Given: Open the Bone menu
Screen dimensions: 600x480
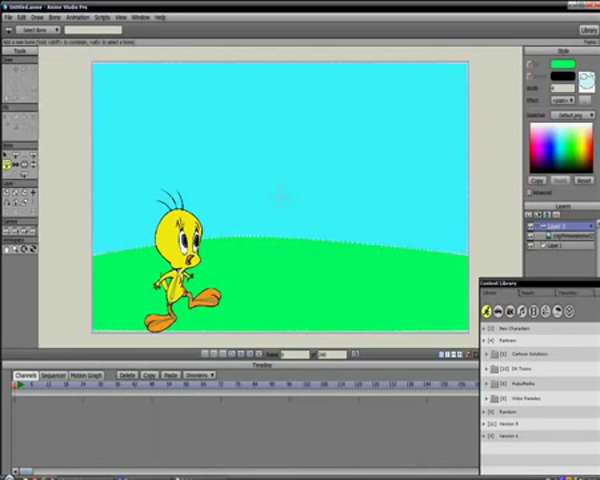Looking at the screenshot, I should pos(54,18).
